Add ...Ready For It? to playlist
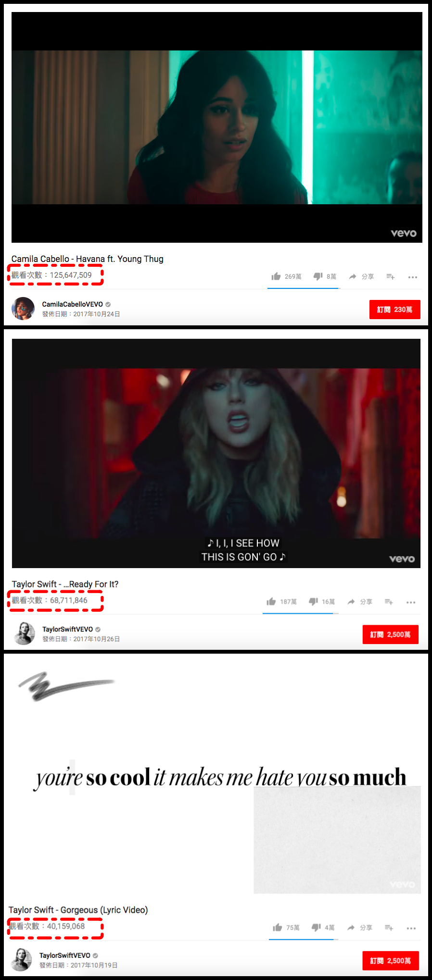This screenshot has width=432, height=980. point(389,602)
